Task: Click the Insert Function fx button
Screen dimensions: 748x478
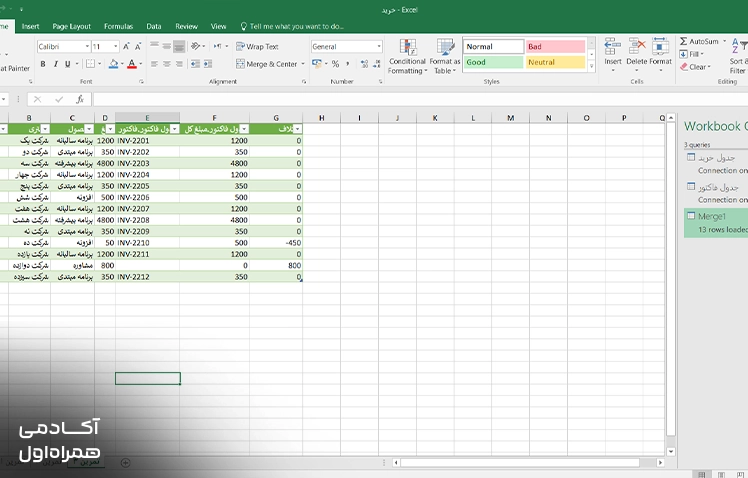Action: pos(80,99)
